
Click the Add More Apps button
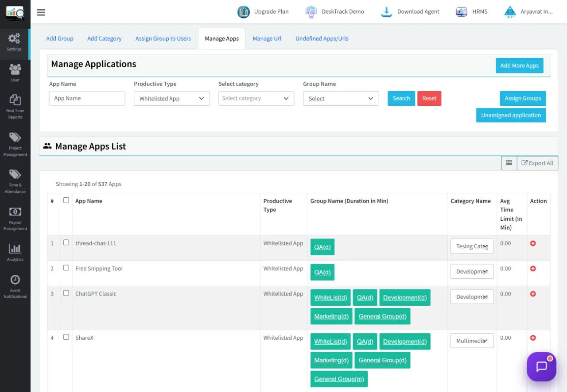click(x=520, y=65)
